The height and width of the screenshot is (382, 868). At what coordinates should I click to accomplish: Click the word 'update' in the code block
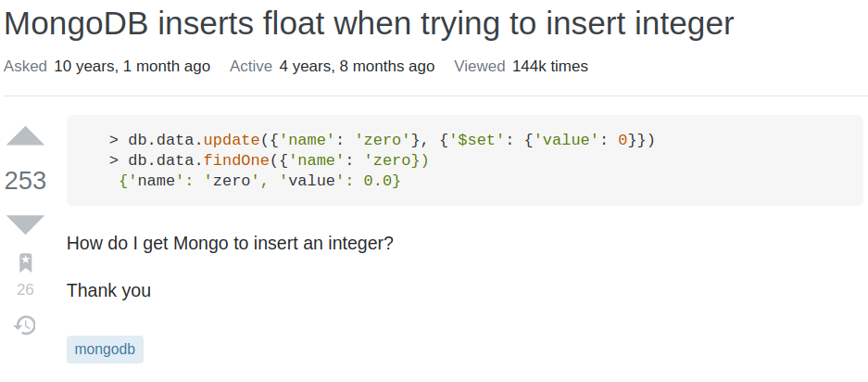pyautogui.click(x=232, y=140)
